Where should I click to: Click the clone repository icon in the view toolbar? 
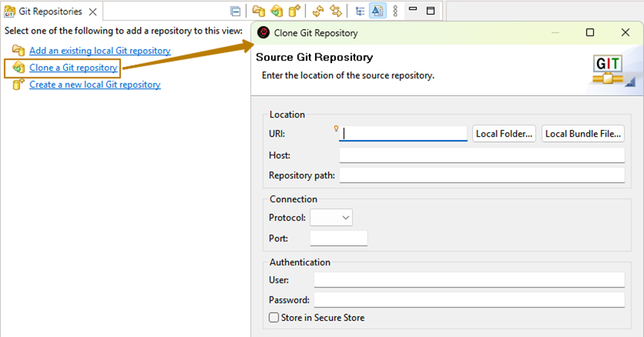[276, 11]
